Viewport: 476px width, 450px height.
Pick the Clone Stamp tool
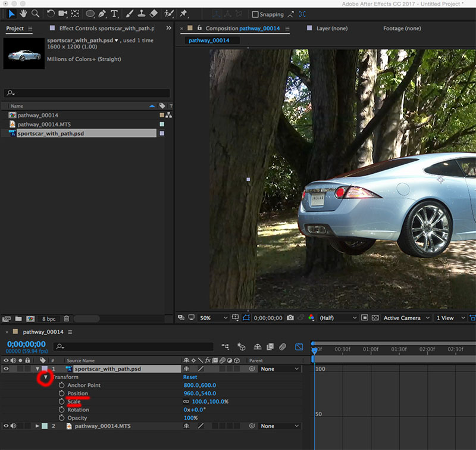[x=141, y=14]
